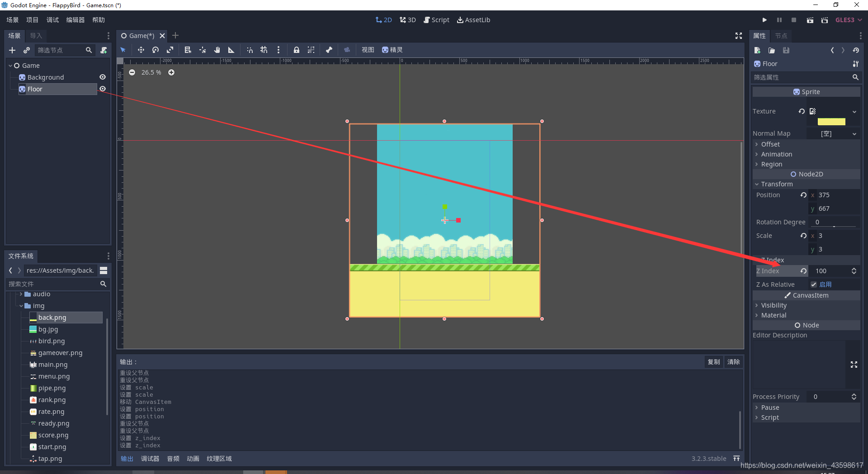Viewport: 868px width, 474px height.
Task: Click the camera override icon
Action: click(x=347, y=50)
